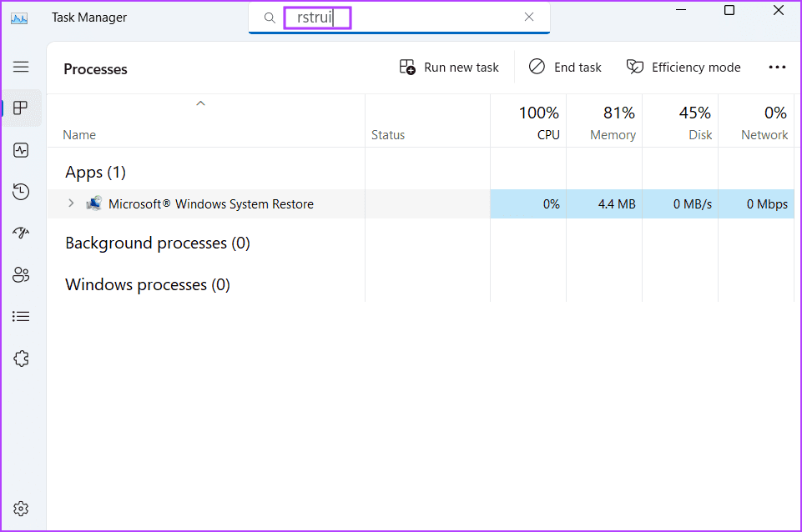
Task: Select the Processes page icon in sidebar
Action: click(21, 108)
